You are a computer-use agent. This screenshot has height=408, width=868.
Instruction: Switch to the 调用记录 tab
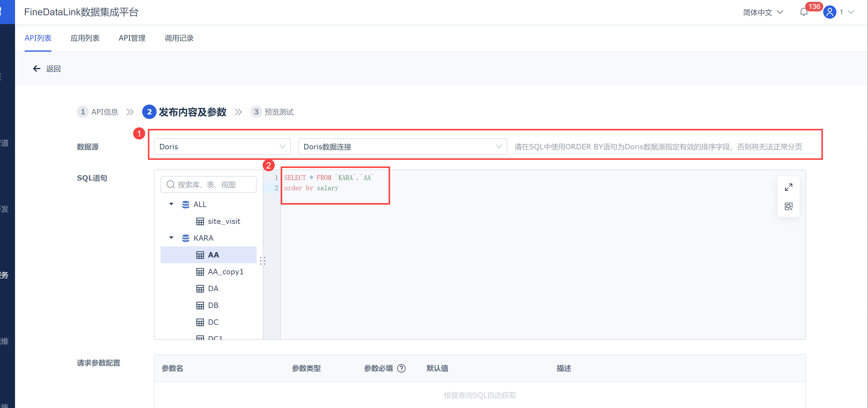coord(179,38)
